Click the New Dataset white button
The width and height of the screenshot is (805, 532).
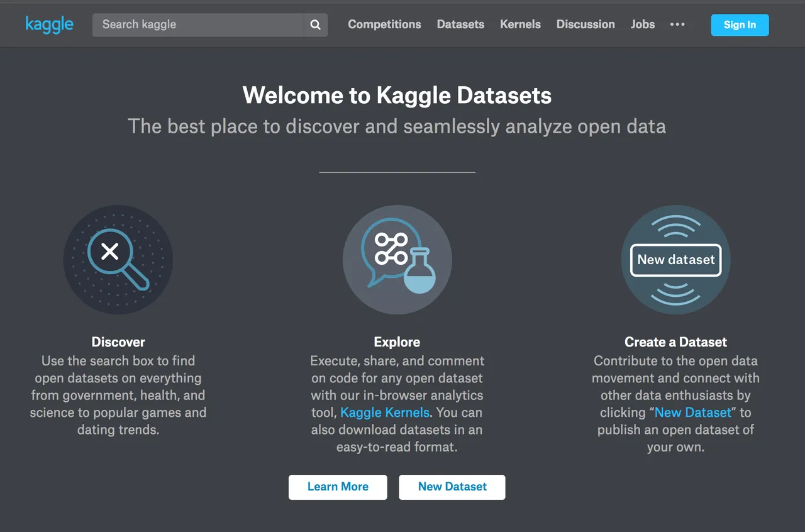pos(452,487)
